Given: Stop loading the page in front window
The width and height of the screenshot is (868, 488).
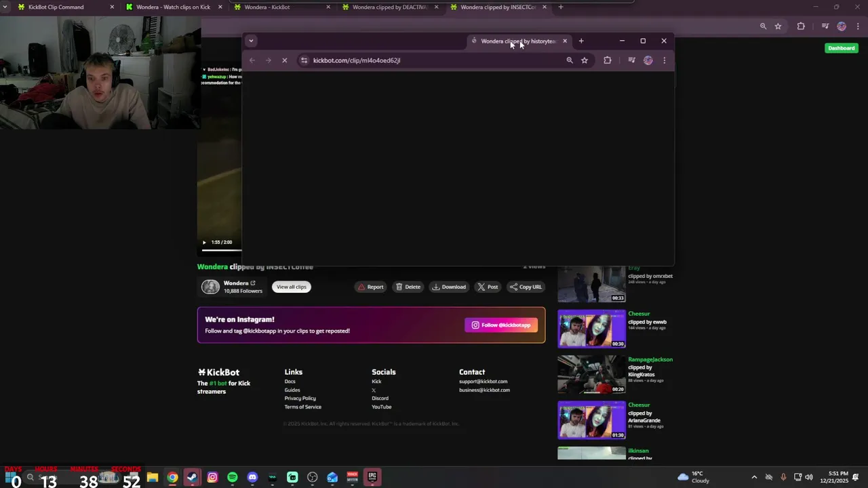Looking at the screenshot, I should coord(284,60).
